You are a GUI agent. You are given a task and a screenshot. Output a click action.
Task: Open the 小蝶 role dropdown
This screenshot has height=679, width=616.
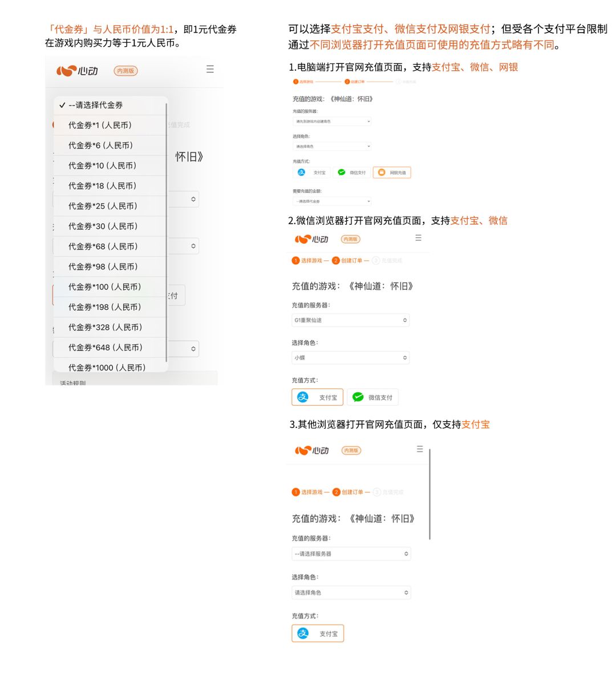[351, 358]
